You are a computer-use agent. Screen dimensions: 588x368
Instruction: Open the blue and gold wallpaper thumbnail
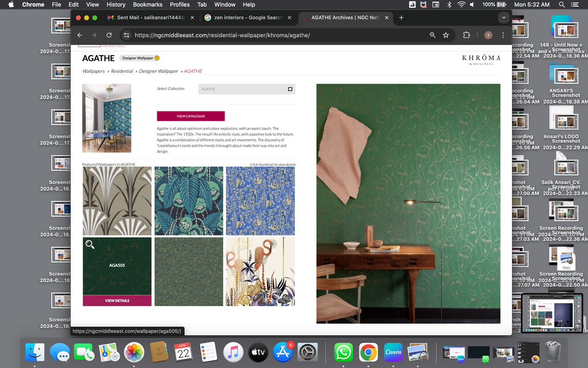click(260, 201)
